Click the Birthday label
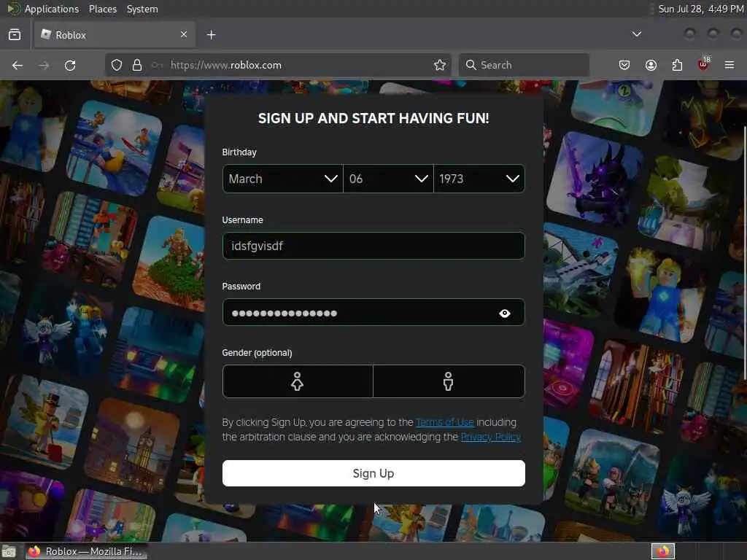Viewport: 747px width, 560px height. click(239, 152)
